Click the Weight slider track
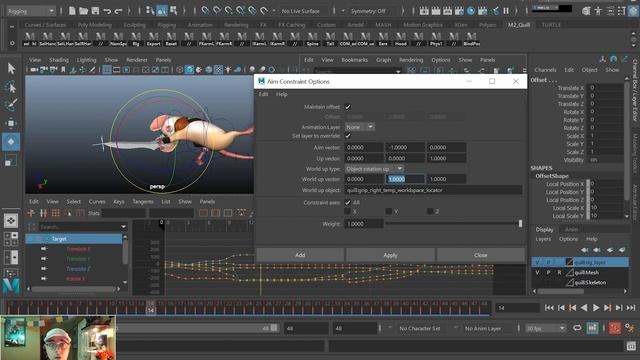640x360 pixels. (x=453, y=224)
